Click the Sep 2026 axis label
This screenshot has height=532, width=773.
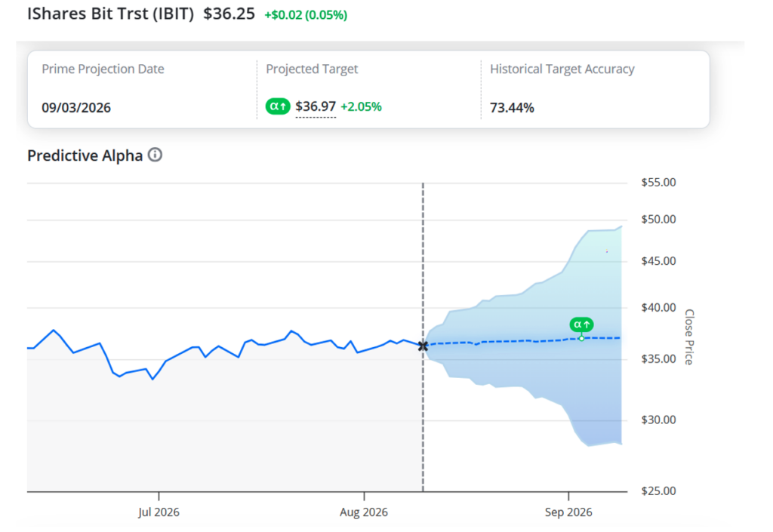click(568, 512)
